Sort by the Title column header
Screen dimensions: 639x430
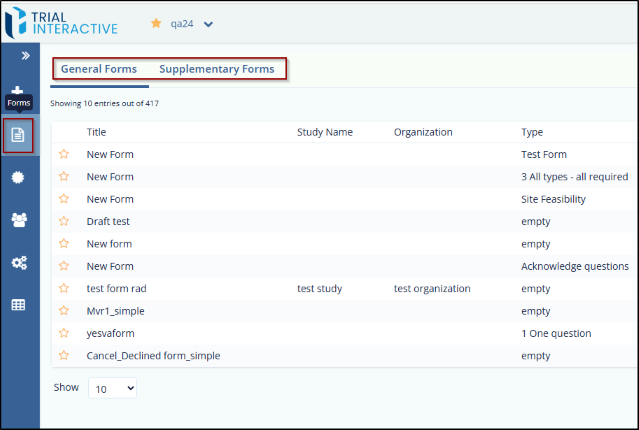[x=96, y=132]
